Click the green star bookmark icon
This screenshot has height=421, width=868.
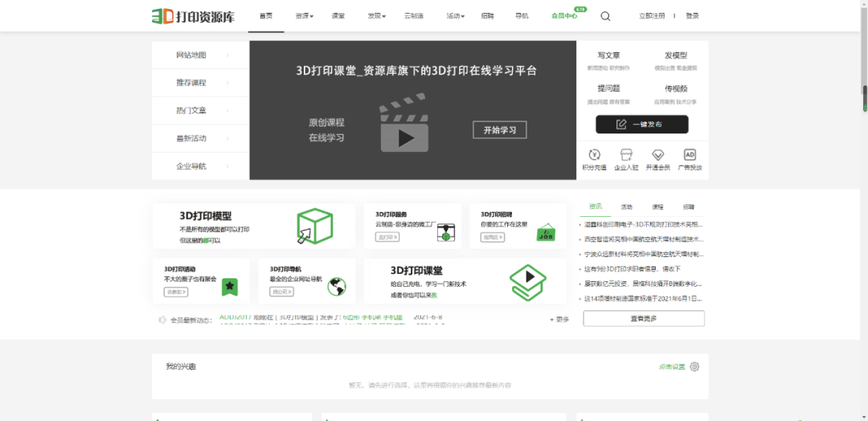coord(230,287)
